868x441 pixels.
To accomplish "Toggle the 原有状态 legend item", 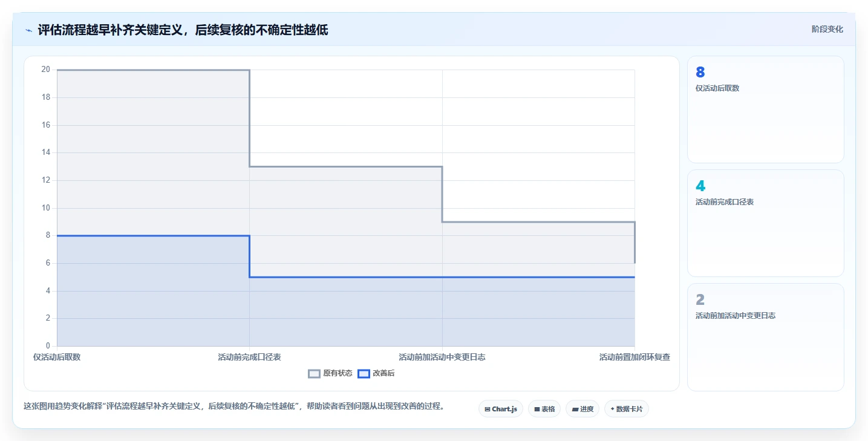I will (x=330, y=374).
